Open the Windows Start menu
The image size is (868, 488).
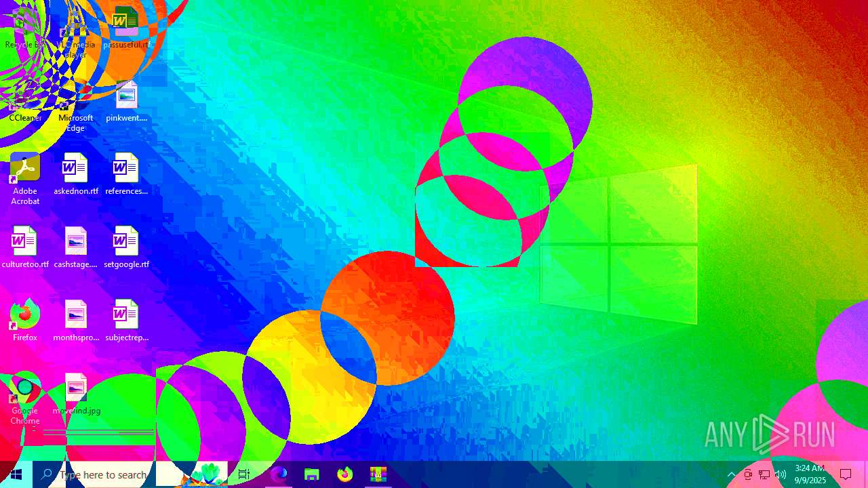point(16,474)
